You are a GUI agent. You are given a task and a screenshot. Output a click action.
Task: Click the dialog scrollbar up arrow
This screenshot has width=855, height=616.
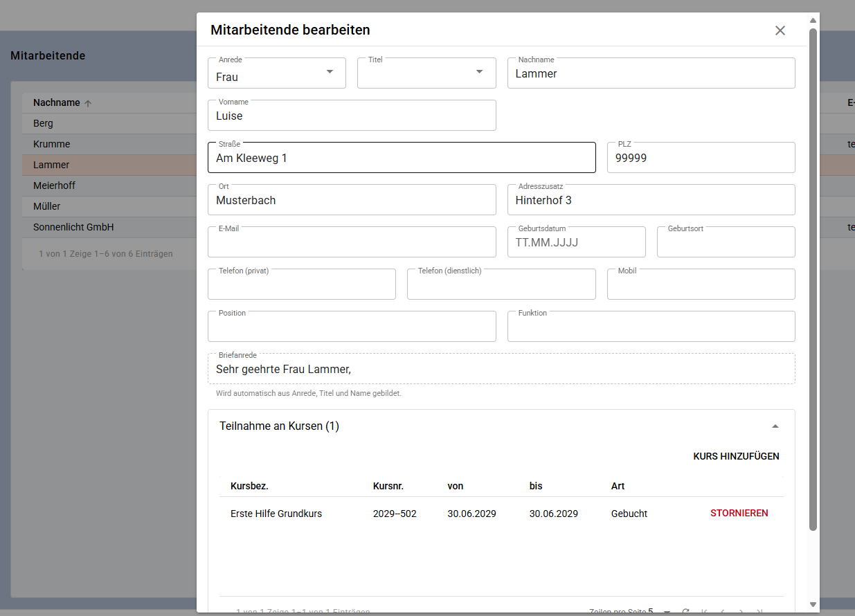pos(813,20)
